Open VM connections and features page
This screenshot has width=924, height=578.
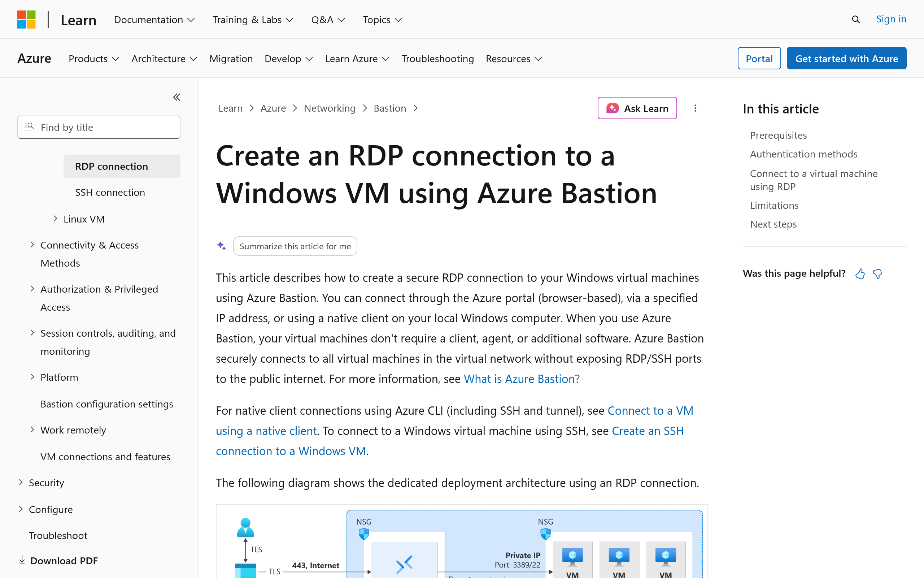(x=105, y=456)
